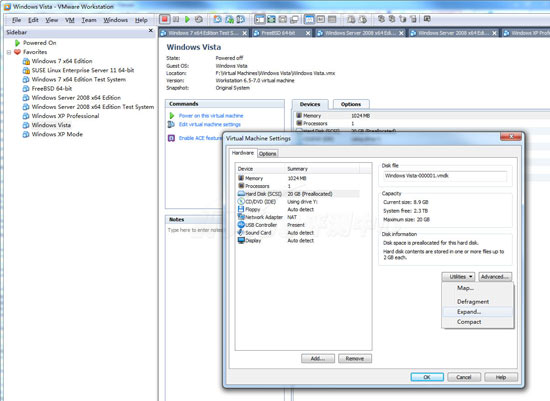
Task: Close the Sidebar with its X
Action: 150,31
